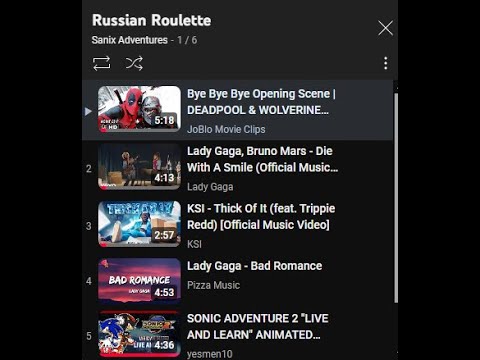Screen dimensions: 480x360
Task: Toggle shuffle playlist icon
Action: point(134,63)
